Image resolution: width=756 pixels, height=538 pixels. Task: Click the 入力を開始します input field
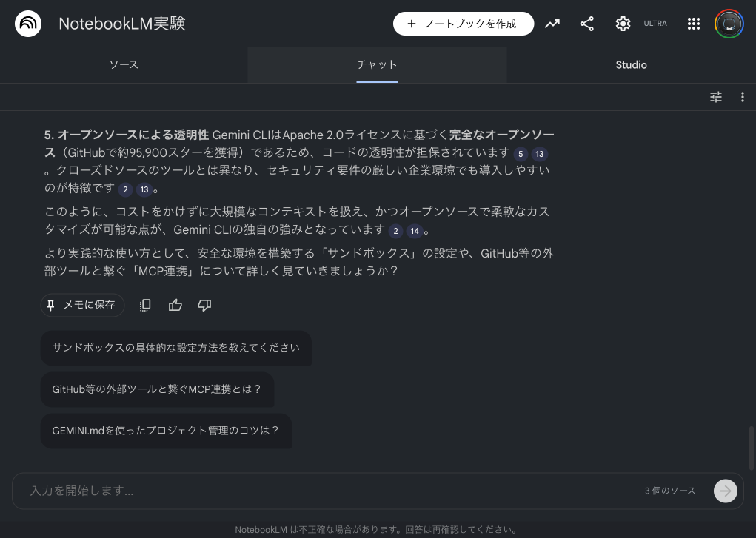click(x=296, y=491)
